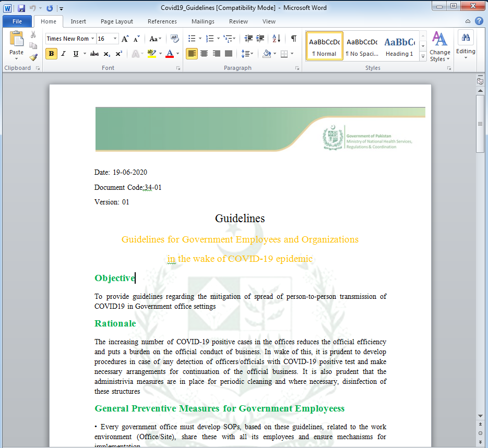Switch to the Page Layout tab

[117, 21]
